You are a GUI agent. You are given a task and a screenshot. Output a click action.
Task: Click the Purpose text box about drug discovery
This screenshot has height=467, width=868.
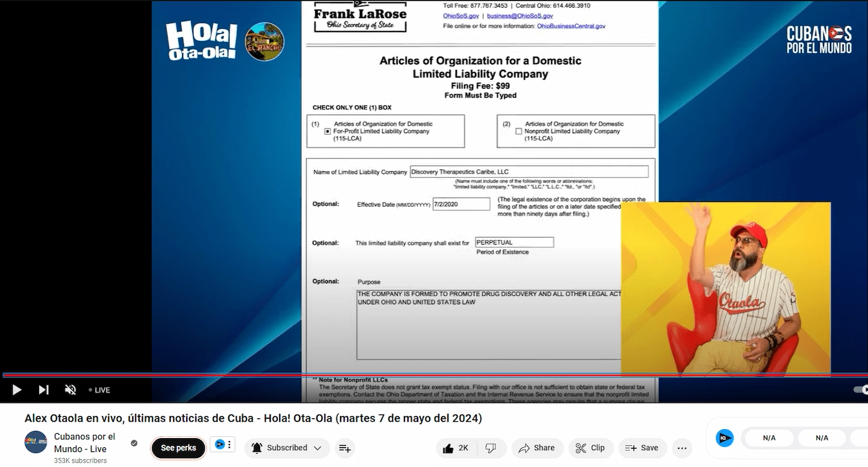tap(489, 324)
